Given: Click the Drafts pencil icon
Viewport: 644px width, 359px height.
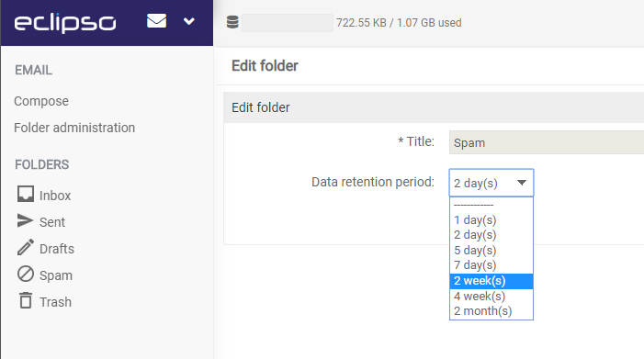Looking at the screenshot, I should click(26, 247).
